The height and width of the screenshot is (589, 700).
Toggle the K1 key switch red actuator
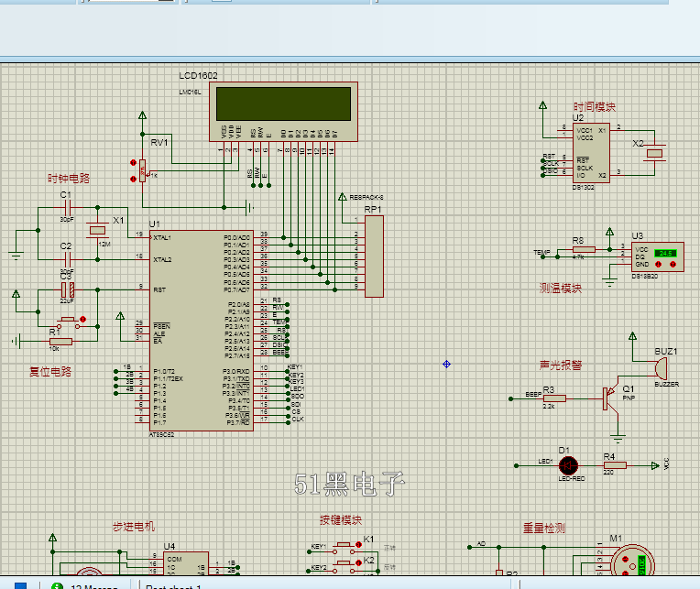pos(358,545)
